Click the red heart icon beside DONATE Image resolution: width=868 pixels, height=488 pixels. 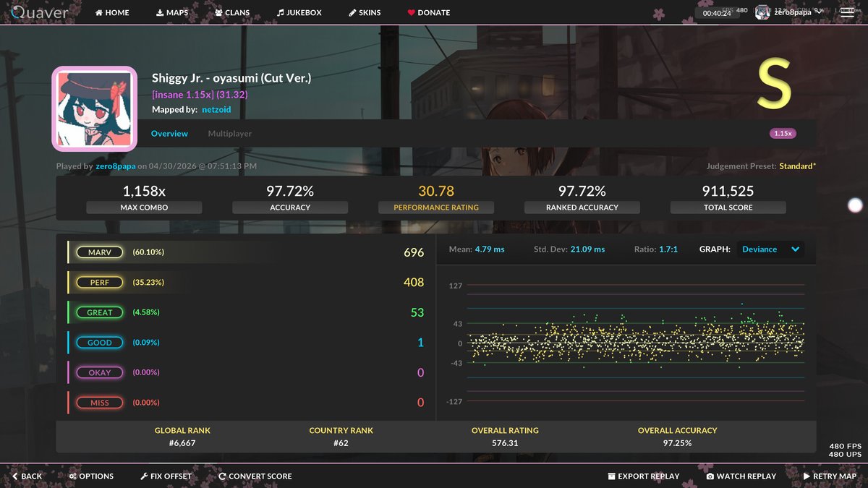[412, 13]
